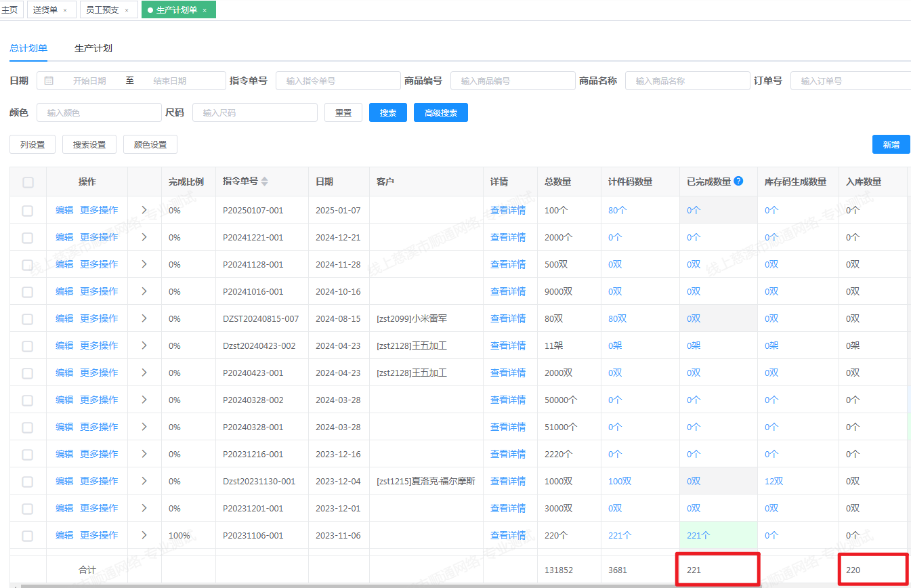Click the blue 搜索 button

[x=388, y=112]
